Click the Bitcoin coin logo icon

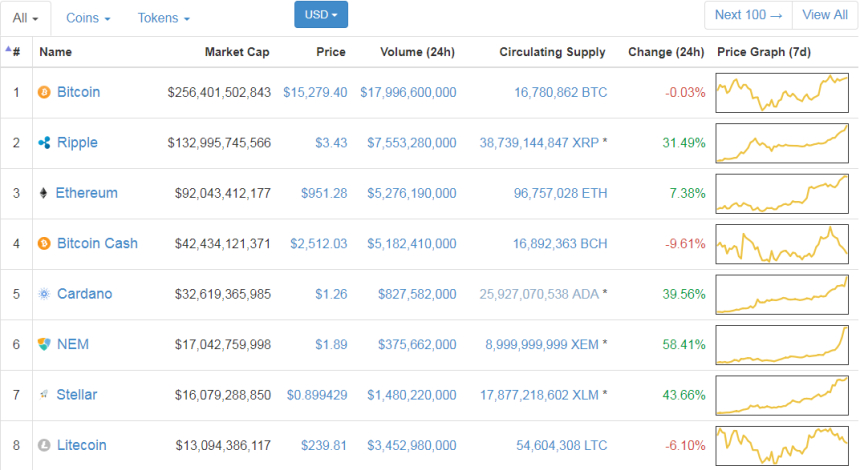click(43, 93)
